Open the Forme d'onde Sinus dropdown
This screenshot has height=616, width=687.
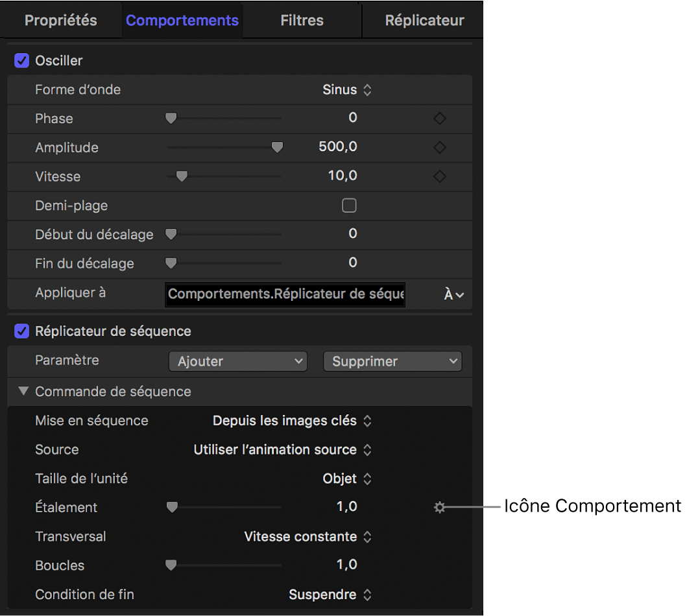pyautogui.click(x=348, y=89)
